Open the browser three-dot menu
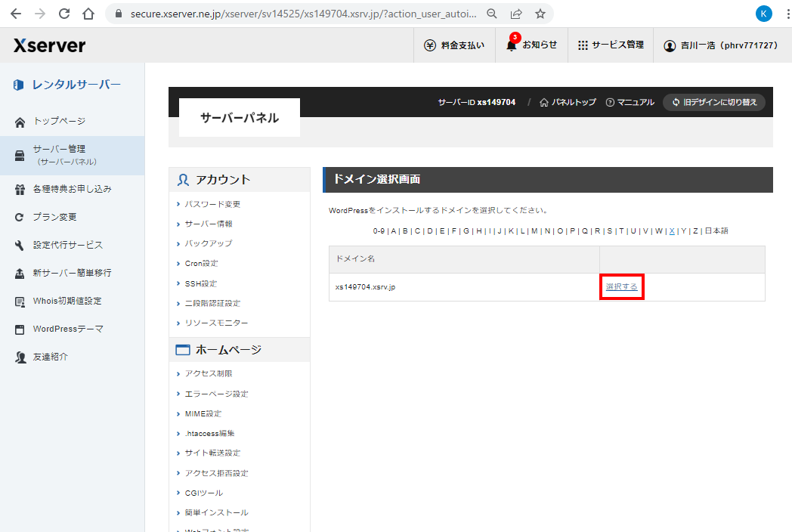 coord(783,14)
